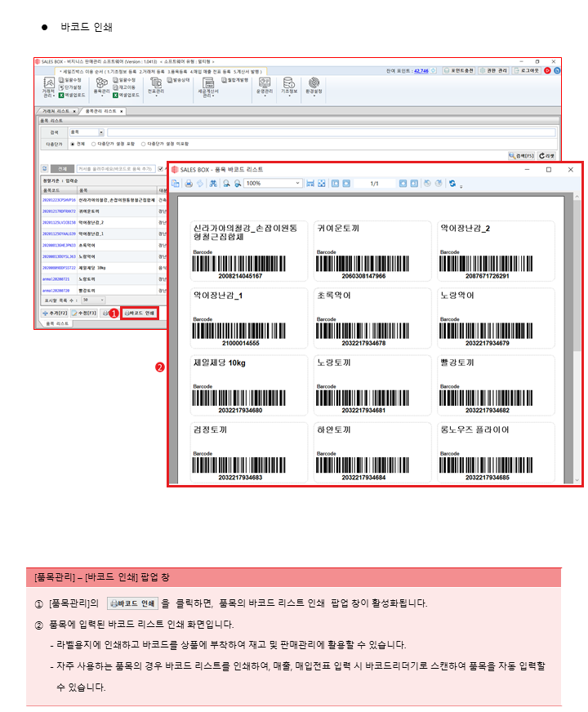Go to the previous page in barcode viewer
This screenshot has width=588, height=712.
(x=346, y=184)
